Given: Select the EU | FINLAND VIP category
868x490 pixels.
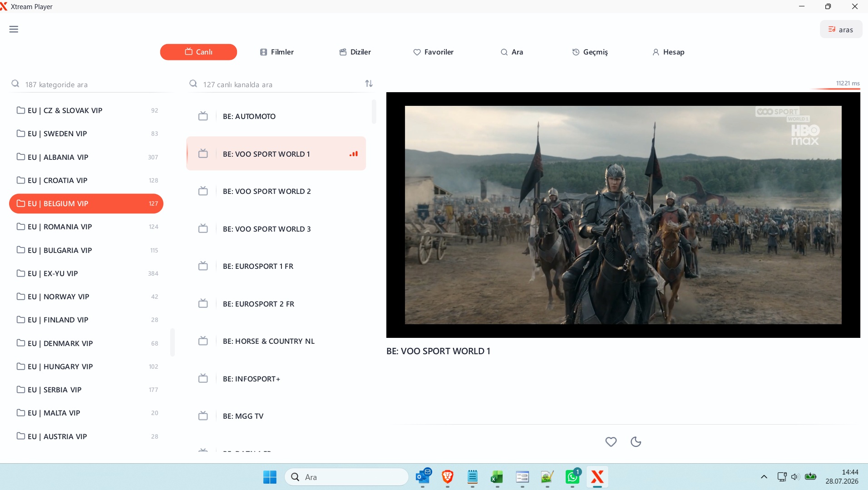Looking at the screenshot, I should [86, 320].
